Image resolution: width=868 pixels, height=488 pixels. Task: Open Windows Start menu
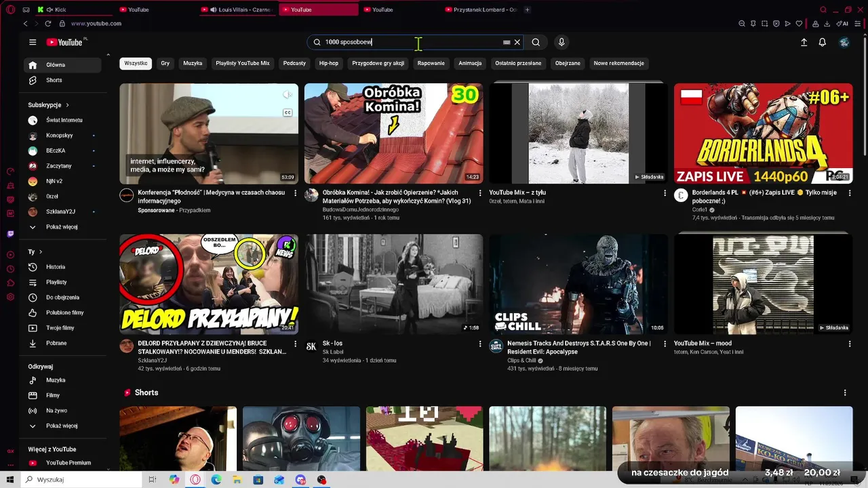coord(10,480)
